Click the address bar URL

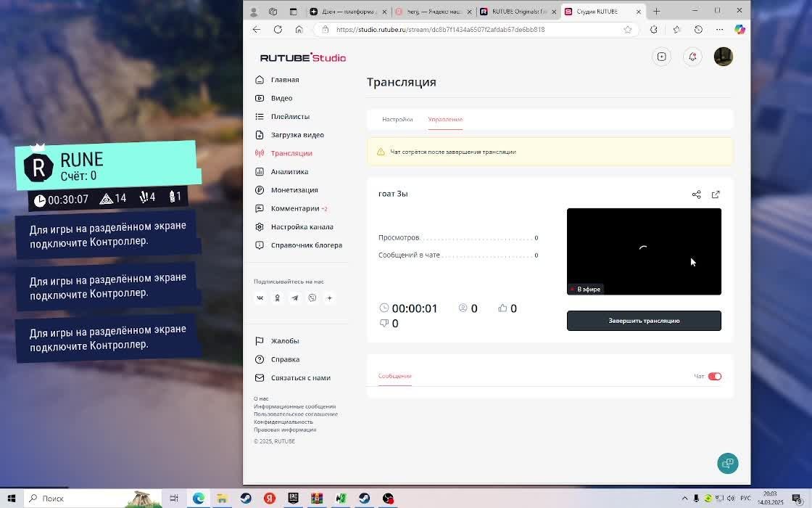pos(440,30)
